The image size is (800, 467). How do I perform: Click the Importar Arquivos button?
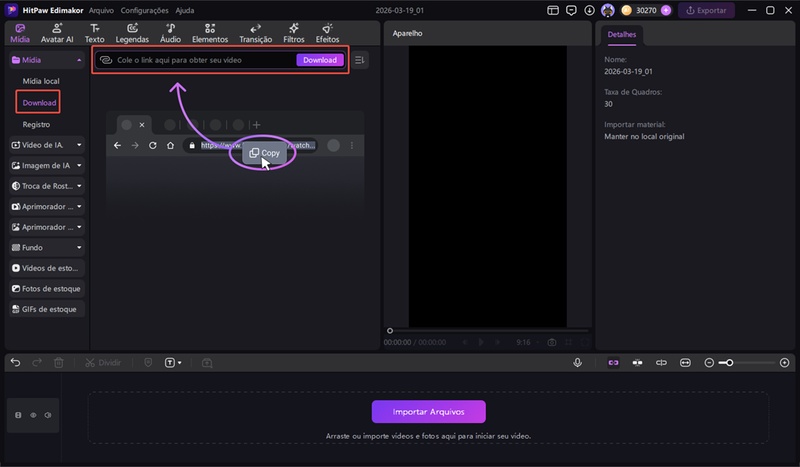point(429,411)
